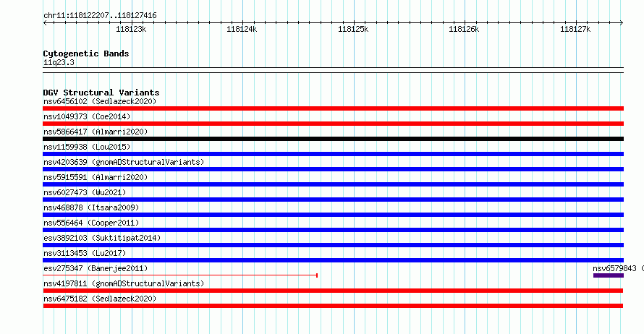Click the left arrow end of the ruler

point(45,22)
